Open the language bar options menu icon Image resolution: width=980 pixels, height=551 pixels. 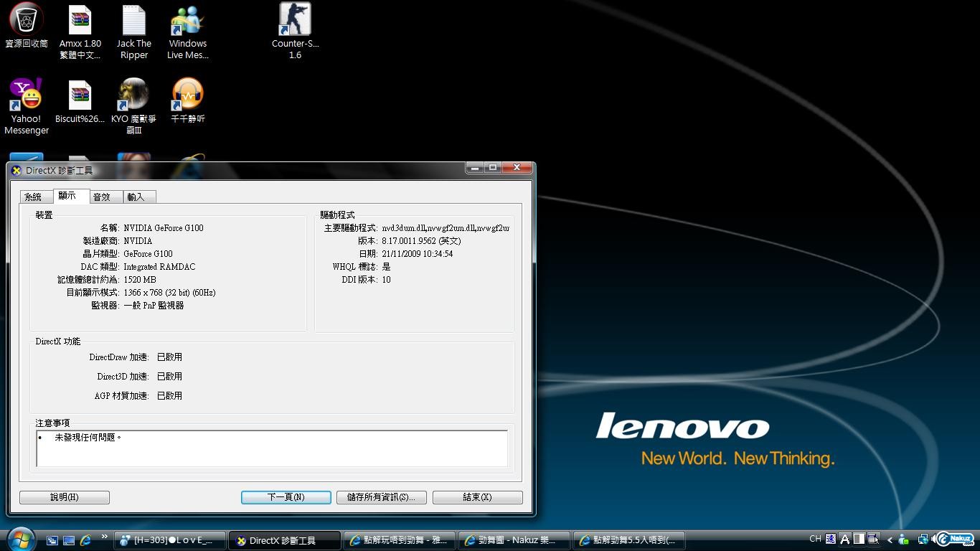[x=873, y=539]
